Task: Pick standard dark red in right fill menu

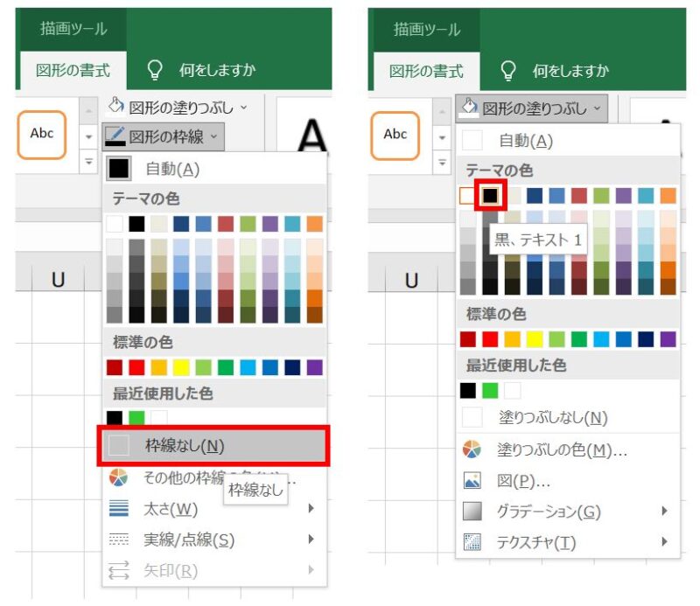Action: pos(468,339)
